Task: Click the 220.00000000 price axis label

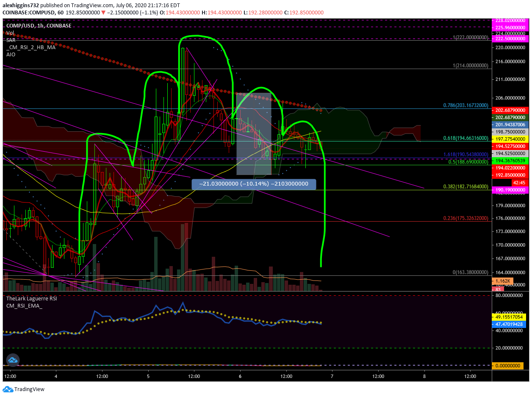Action: point(510,47)
